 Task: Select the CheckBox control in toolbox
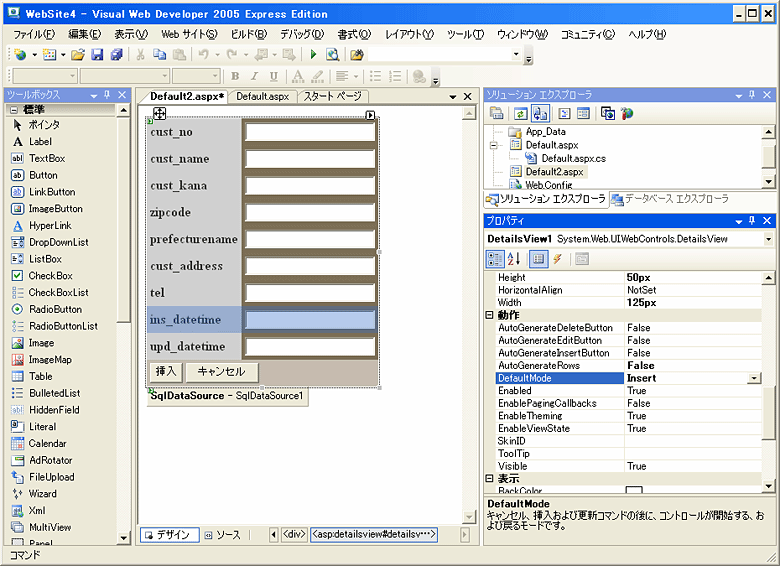(50, 275)
